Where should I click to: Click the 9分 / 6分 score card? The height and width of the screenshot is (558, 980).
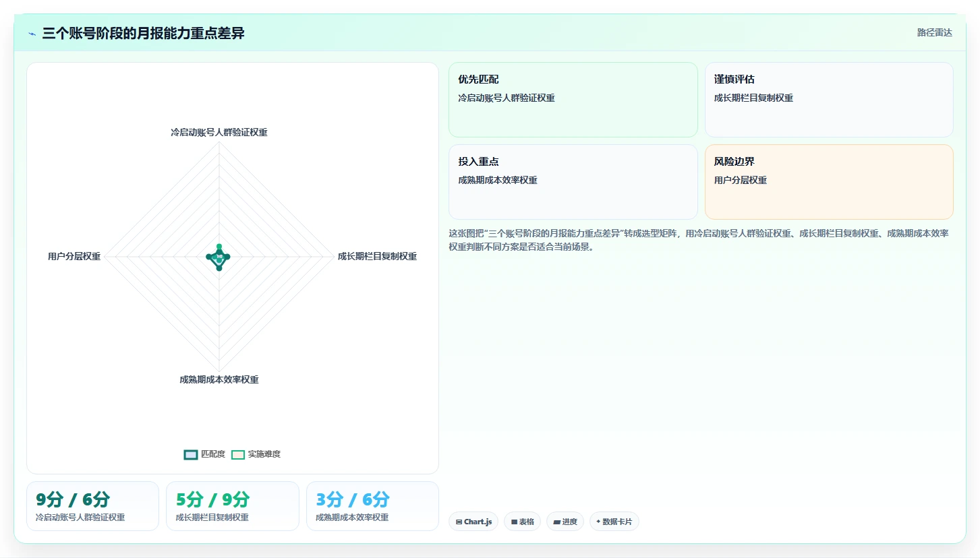92,506
